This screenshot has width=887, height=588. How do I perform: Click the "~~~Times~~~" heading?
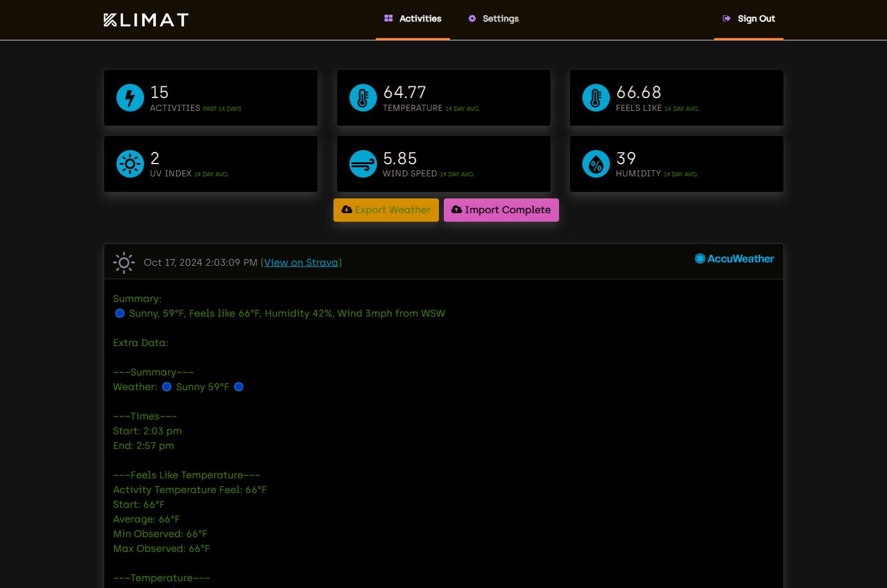[145, 416]
